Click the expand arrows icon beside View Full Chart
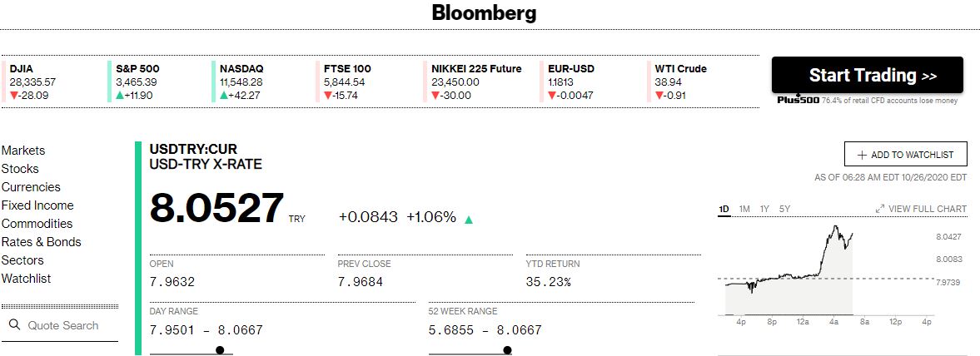Image resolution: width=980 pixels, height=356 pixels. point(879,209)
